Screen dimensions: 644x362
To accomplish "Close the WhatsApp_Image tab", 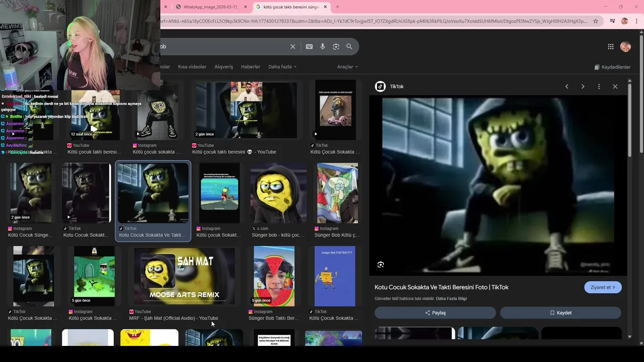I will coord(246,7).
